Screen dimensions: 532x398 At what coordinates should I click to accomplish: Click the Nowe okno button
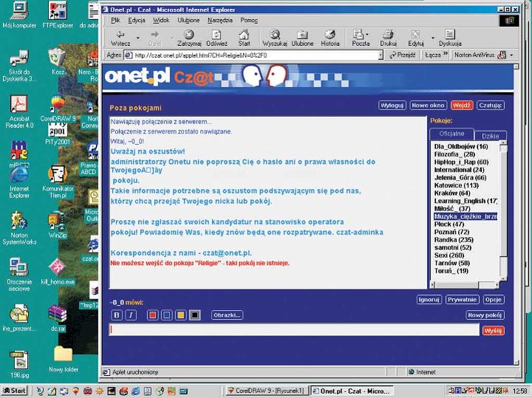point(428,106)
